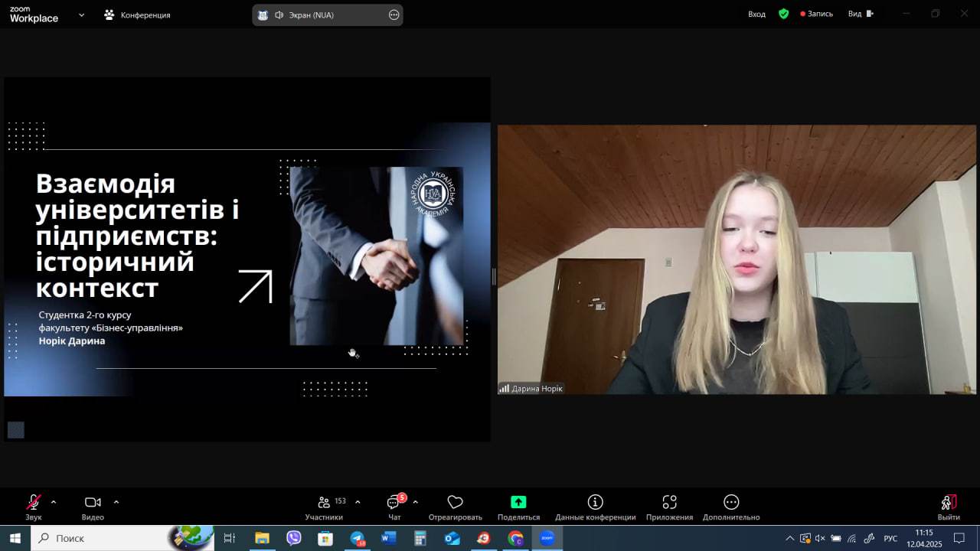Open Calculator from the taskbar
Image resolution: width=980 pixels, height=551 pixels.
tap(420, 538)
